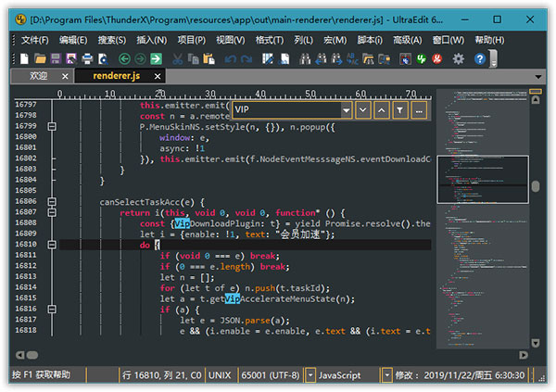Click the Undo arrow icon
The width and height of the screenshot is (556, 392).
(229, 58)
